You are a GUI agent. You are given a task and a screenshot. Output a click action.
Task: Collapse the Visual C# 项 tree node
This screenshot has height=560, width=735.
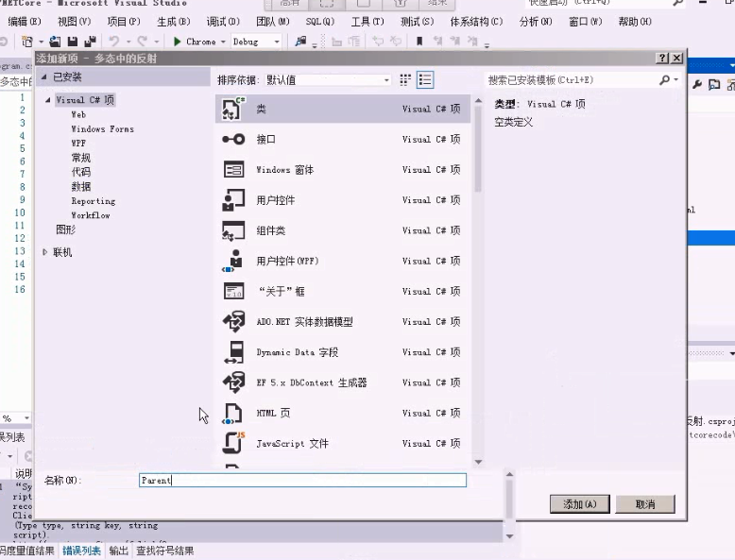click(x=48, y=100)
